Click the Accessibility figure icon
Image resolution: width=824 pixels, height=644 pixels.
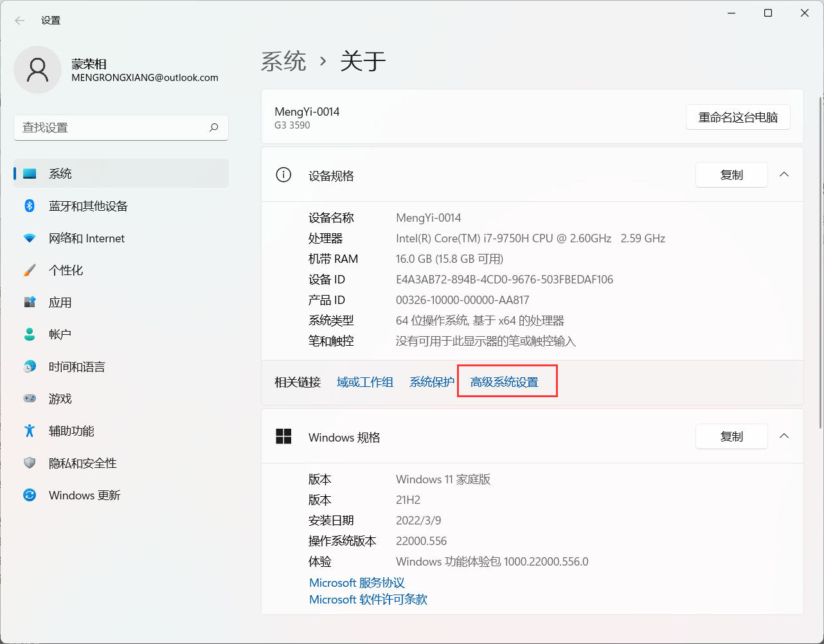coord(30,431)
